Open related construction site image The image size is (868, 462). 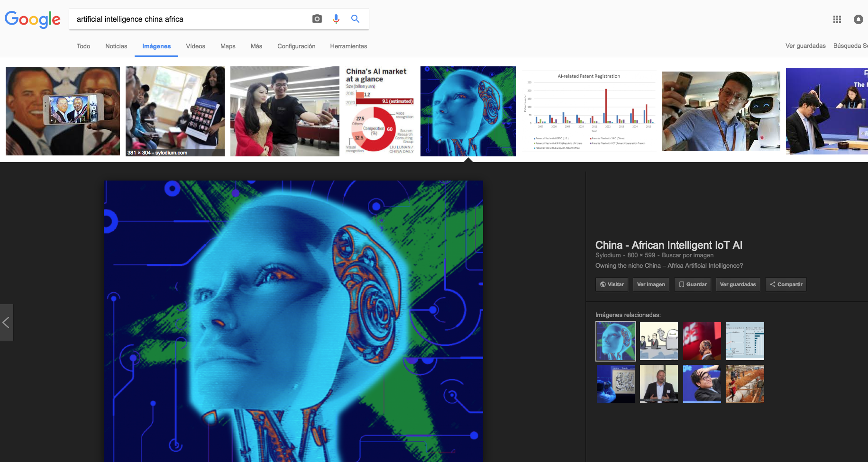pos(745,384)
